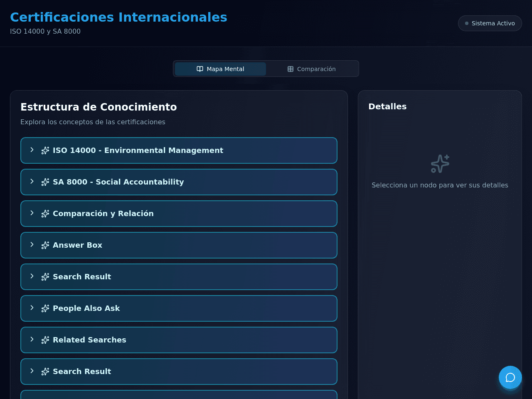Screen dimensions: 532x399
Task: Click the sparkle icon on Comparación y Relación
Action: click(45, 214)
